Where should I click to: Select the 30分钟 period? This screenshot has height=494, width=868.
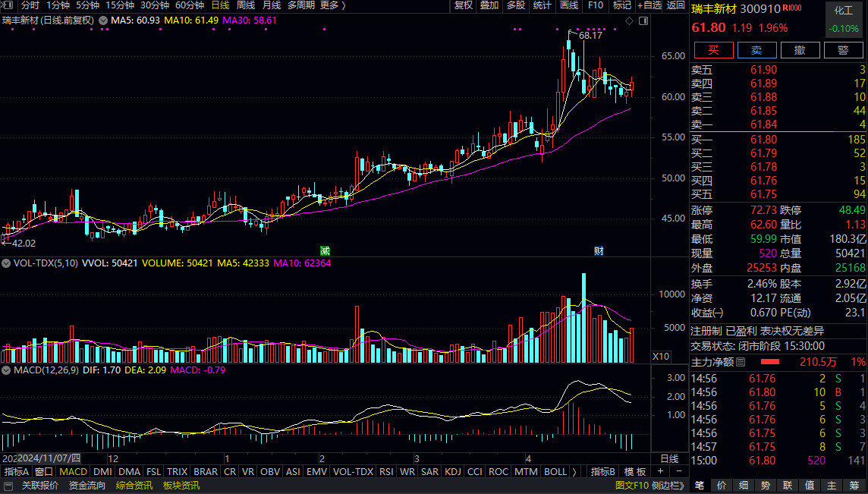point(155,5)
